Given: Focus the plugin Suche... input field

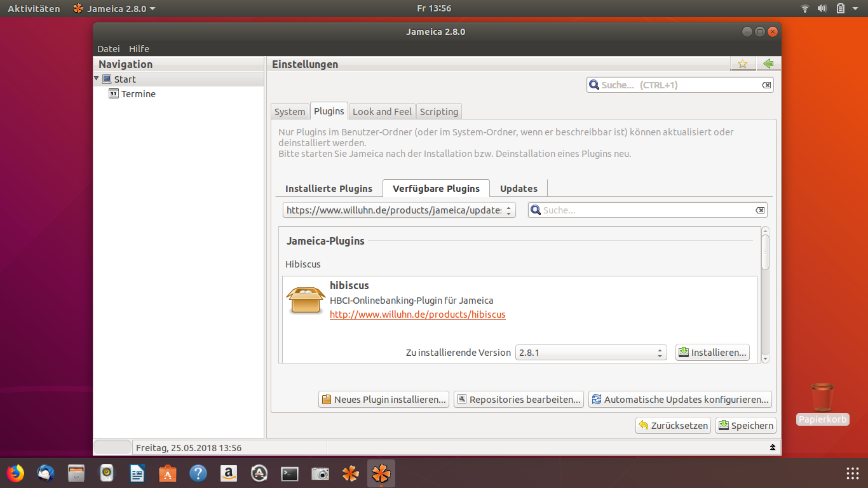Looking at the screenshot, I should (648, 210).
